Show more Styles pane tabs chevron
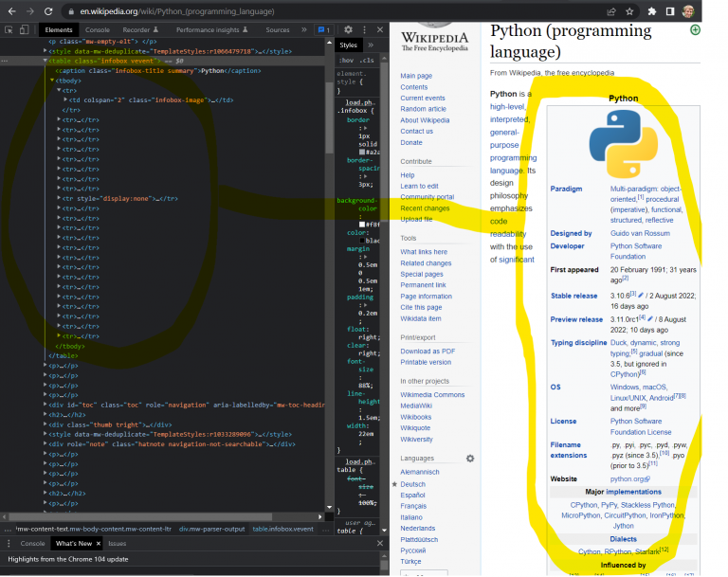This screenshot has width=728, height=577. pyautogui.click(x=371, y=45)
